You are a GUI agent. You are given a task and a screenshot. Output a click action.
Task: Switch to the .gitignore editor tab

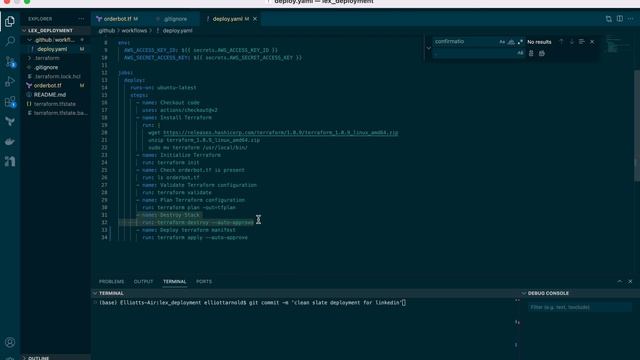tap(175, 19)
